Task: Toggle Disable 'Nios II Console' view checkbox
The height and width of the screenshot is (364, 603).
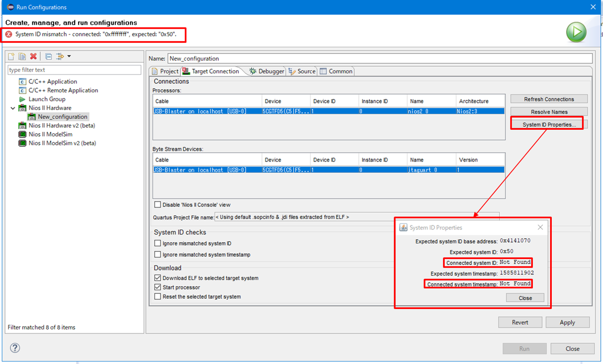Action: [158, 205]
